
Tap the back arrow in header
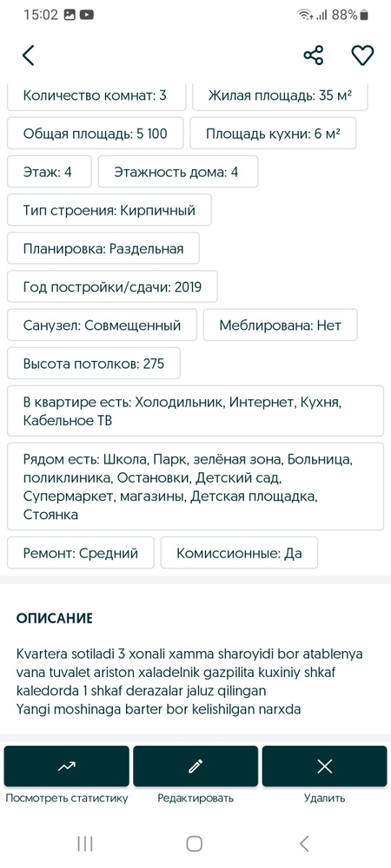point(29,56)
